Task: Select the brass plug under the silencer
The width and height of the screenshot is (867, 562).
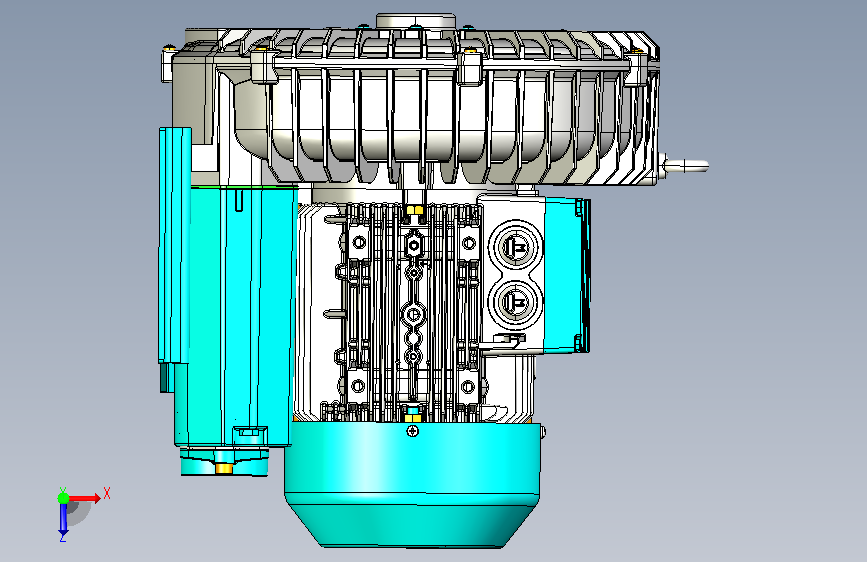Action: [223, 468]
